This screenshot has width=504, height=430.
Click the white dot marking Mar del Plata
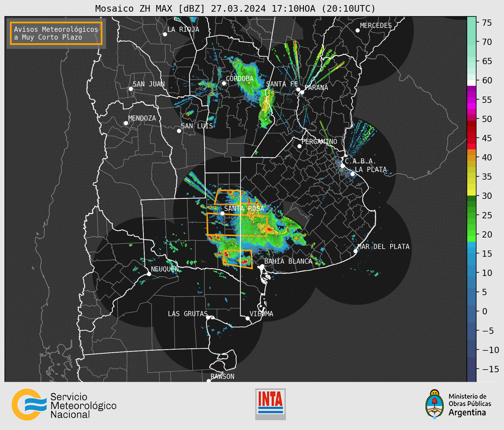[356, 251]
